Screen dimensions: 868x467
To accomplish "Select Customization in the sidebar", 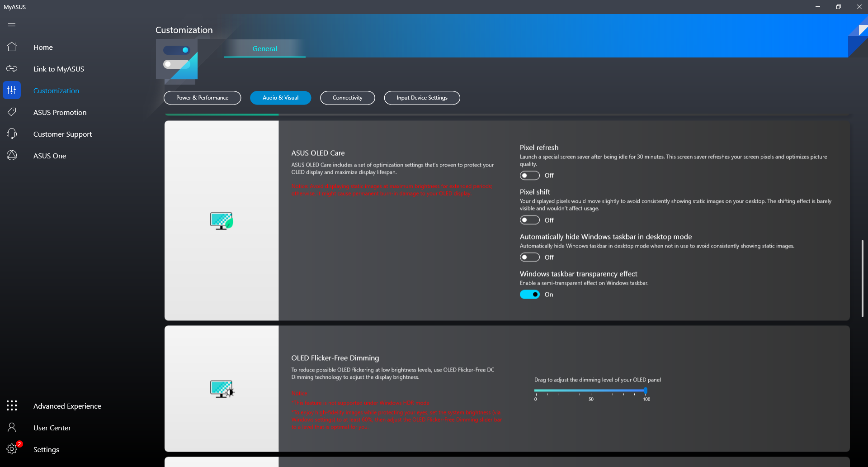I will [x=56, y=91].
